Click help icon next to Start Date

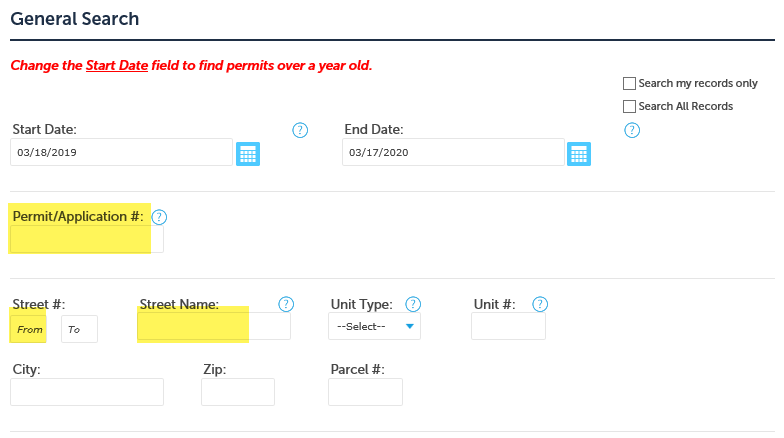[x=300, y=130]
